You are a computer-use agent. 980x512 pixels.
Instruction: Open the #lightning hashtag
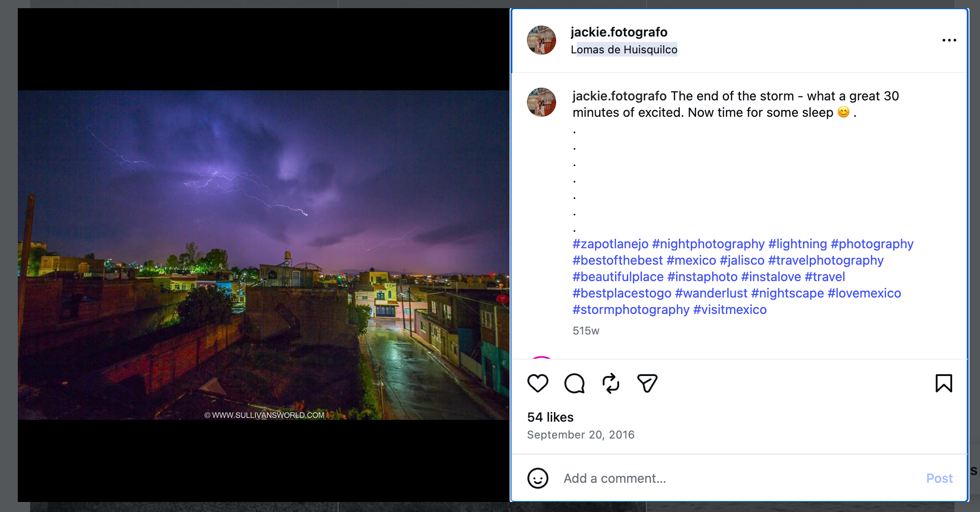(x=798, y=244)
